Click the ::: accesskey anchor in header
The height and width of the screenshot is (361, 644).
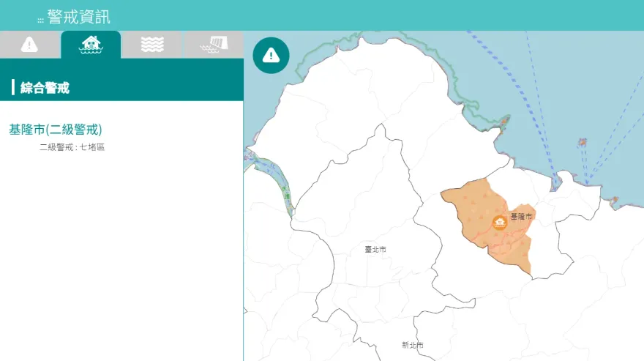pos(40,19)
